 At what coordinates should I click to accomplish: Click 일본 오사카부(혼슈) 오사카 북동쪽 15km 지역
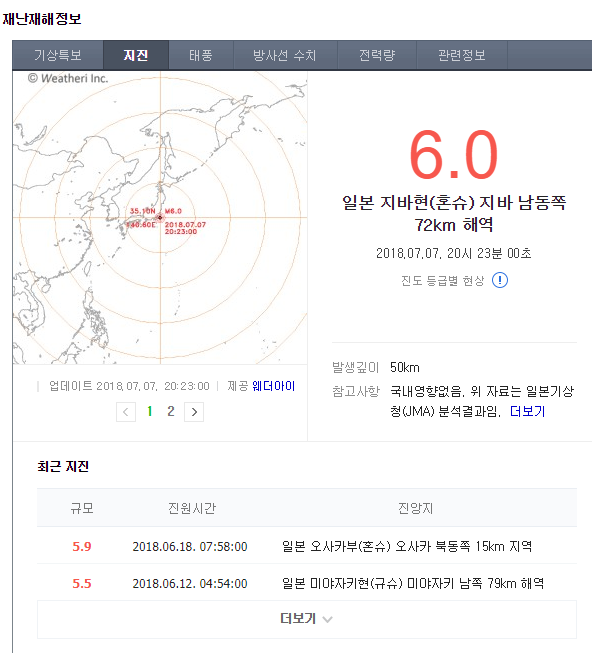(x=407, y=546)
